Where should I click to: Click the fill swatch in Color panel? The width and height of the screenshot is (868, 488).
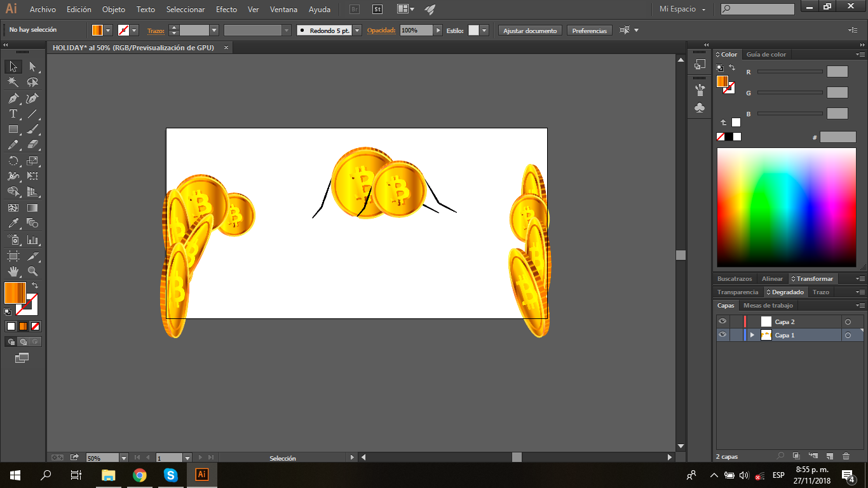click(722, 81)
